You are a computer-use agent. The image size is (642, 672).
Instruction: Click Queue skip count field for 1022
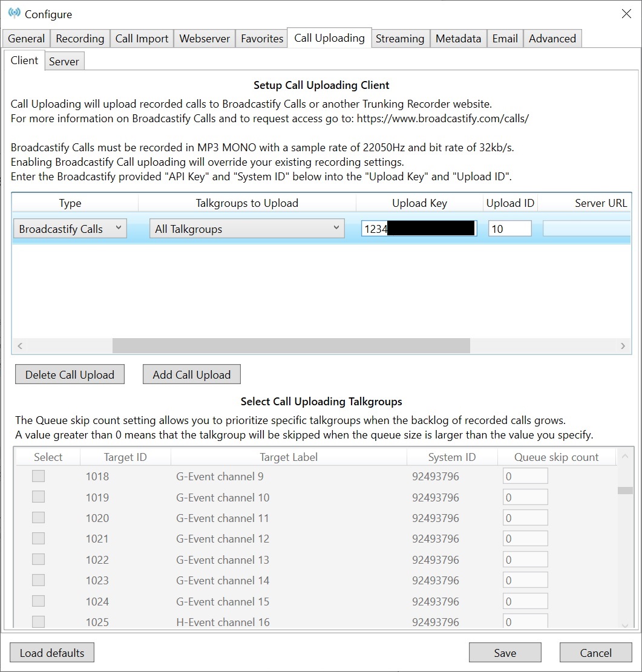[x=525, y=559]
